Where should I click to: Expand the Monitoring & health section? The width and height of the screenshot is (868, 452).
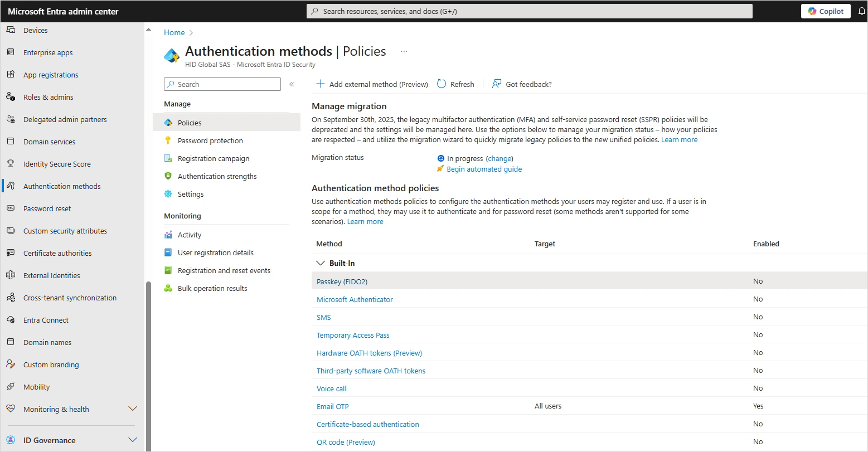[133, 409]
